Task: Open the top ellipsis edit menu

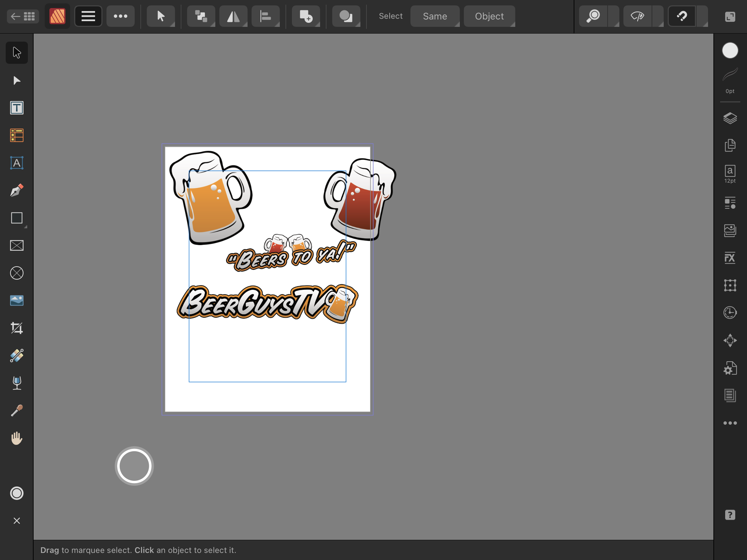Action: 121,16
